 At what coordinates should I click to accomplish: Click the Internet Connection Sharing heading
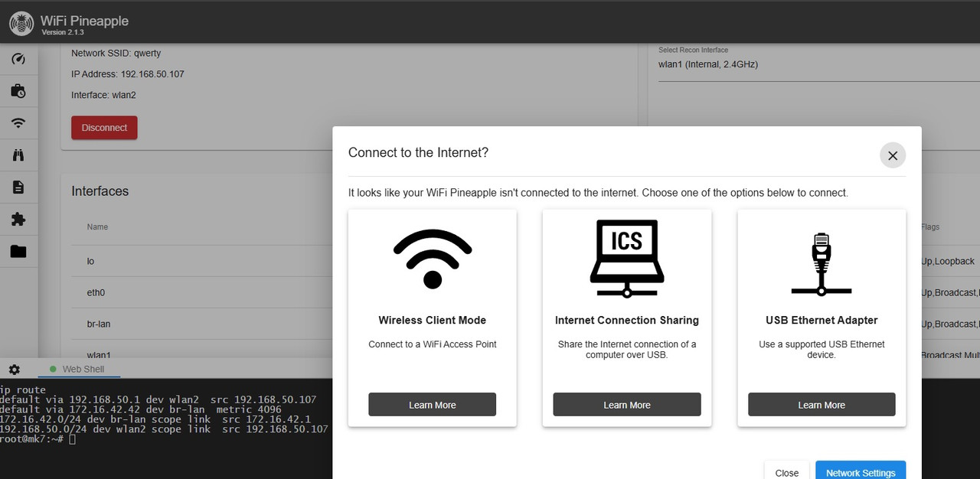click(627, 320)
